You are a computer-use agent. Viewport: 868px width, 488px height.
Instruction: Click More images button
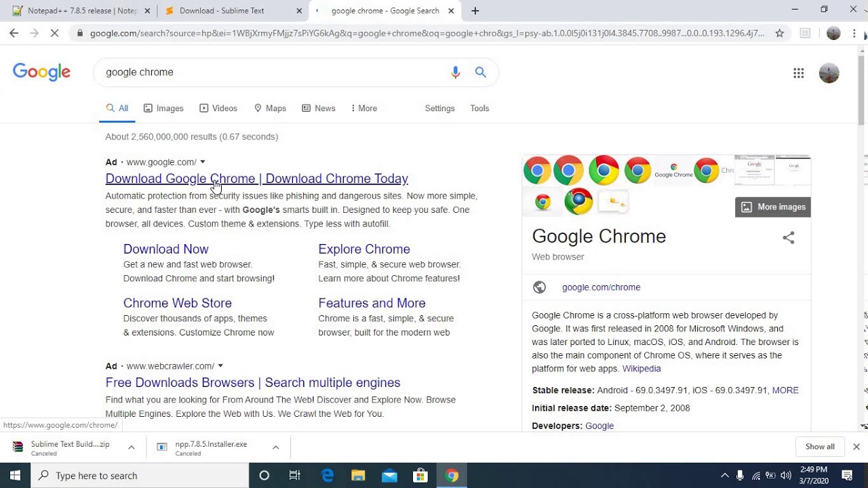click(x=772, y=207)
